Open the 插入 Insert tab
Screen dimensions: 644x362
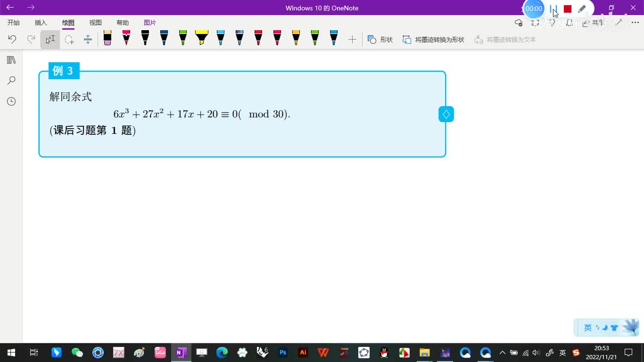[x=41, y=23]
